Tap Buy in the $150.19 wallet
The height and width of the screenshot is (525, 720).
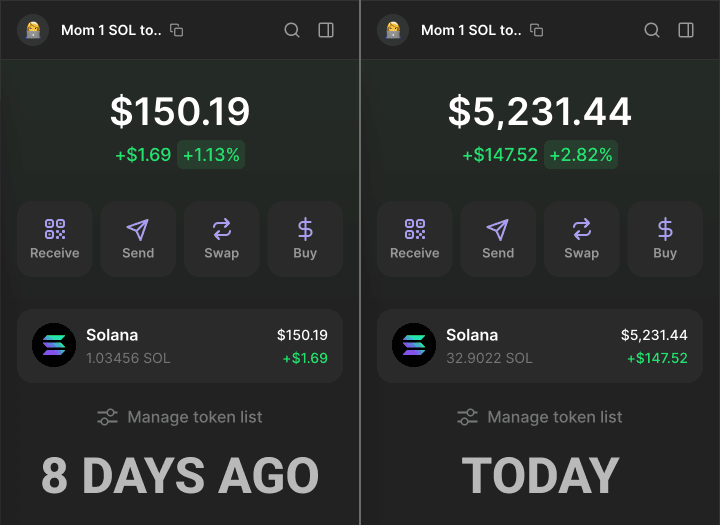tap(305, 239)
